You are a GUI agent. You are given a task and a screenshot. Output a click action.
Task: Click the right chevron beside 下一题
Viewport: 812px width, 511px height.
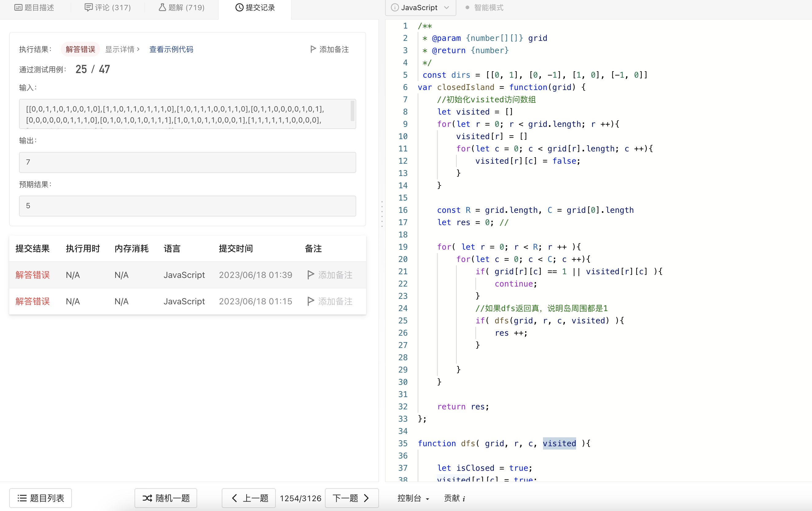tap(367, 498)
